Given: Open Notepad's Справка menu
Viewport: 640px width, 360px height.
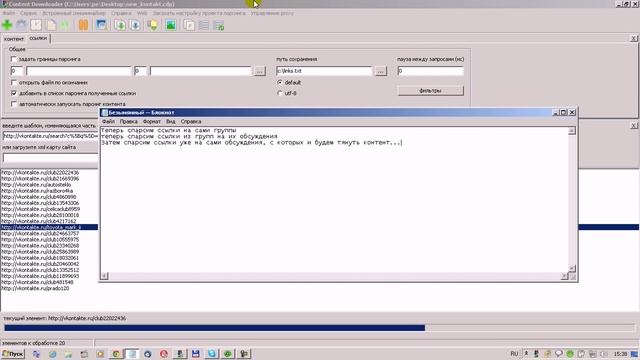Looking at the screenshot, I should point(191,122).
